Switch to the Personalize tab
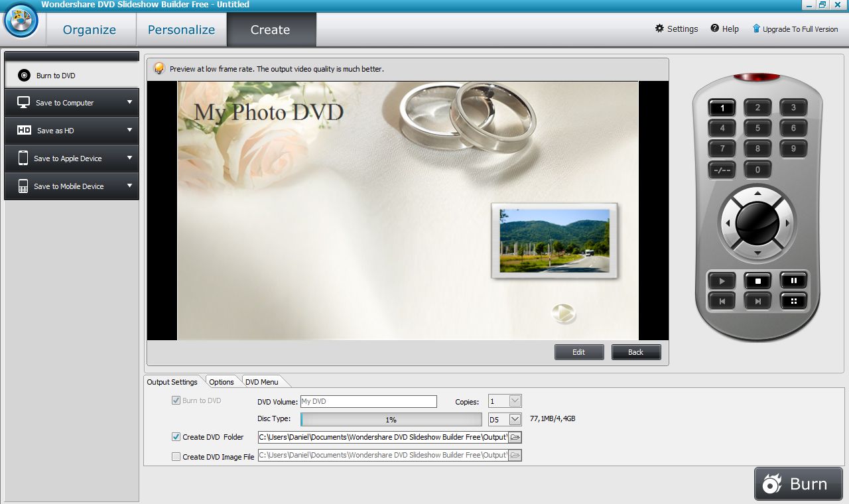Viewport: 849px width, 504px height. pos(181,30)
